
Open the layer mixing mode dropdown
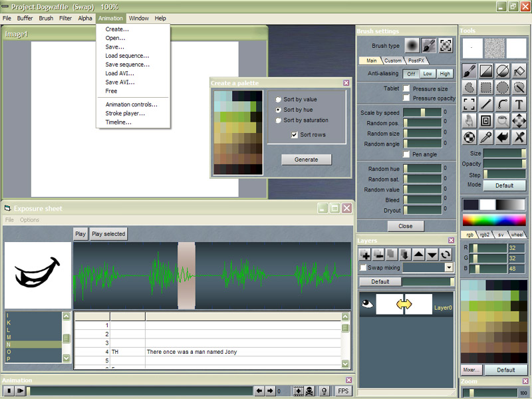pyautogui.click(x=449, y=268)
